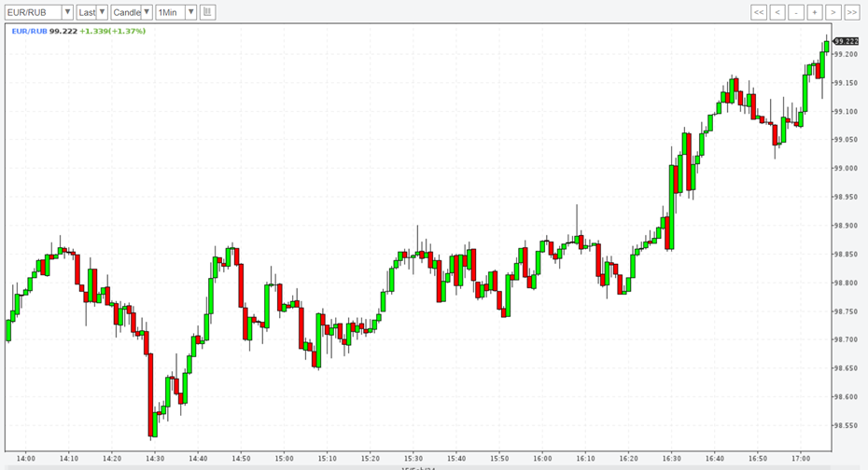Viewport: 868px width, 470px height.
Task: Open the Last price type dropdown
Action: click(x=91, y=12)
